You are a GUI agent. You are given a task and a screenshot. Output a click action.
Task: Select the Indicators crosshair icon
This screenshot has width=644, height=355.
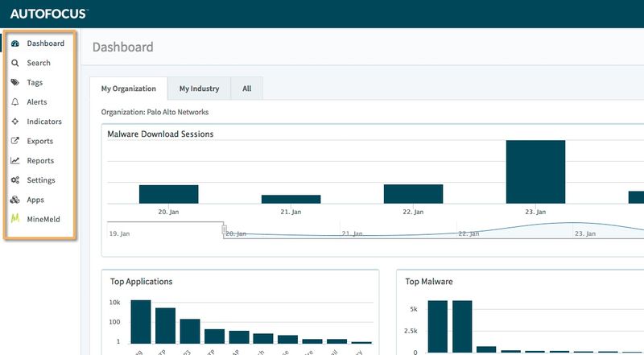pyautogui.click(x=14, y=122)
